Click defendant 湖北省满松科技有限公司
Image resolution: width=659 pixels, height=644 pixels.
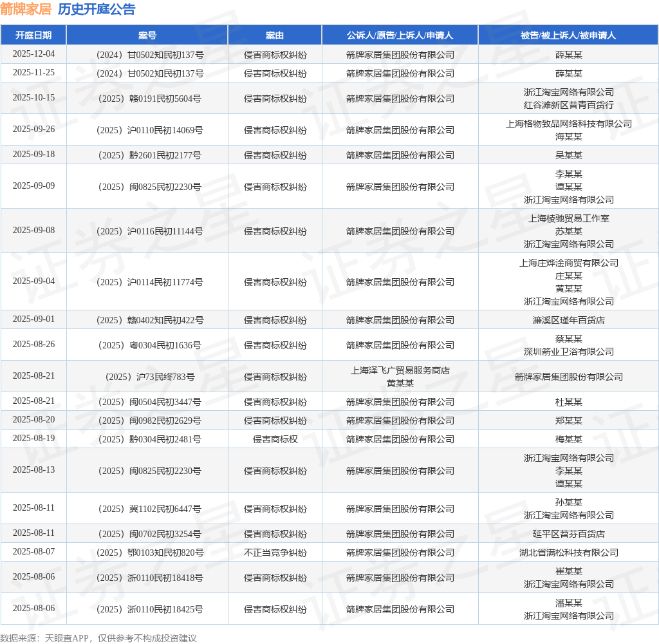[568, 553]
